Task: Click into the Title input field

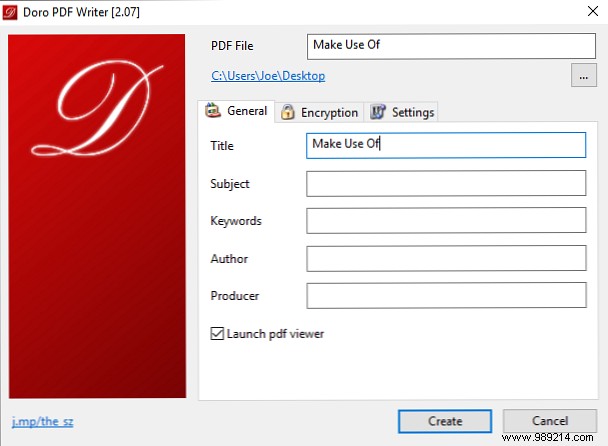Action: tap(446, 145)
